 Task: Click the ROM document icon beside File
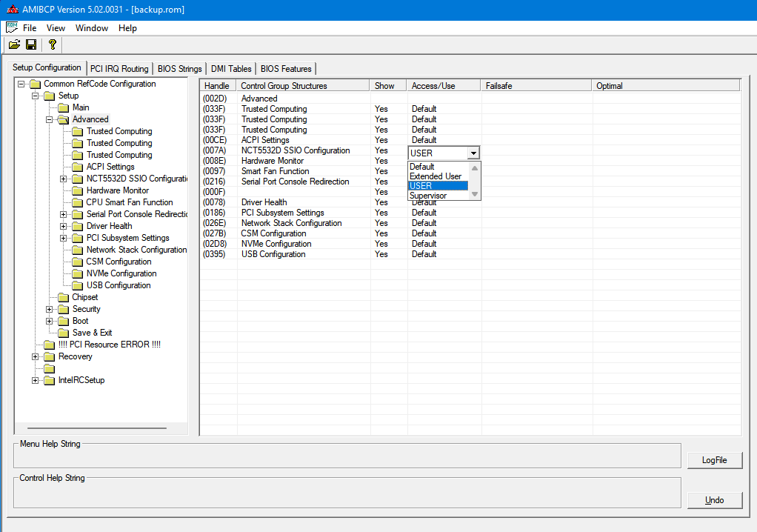tap(12, 27)
